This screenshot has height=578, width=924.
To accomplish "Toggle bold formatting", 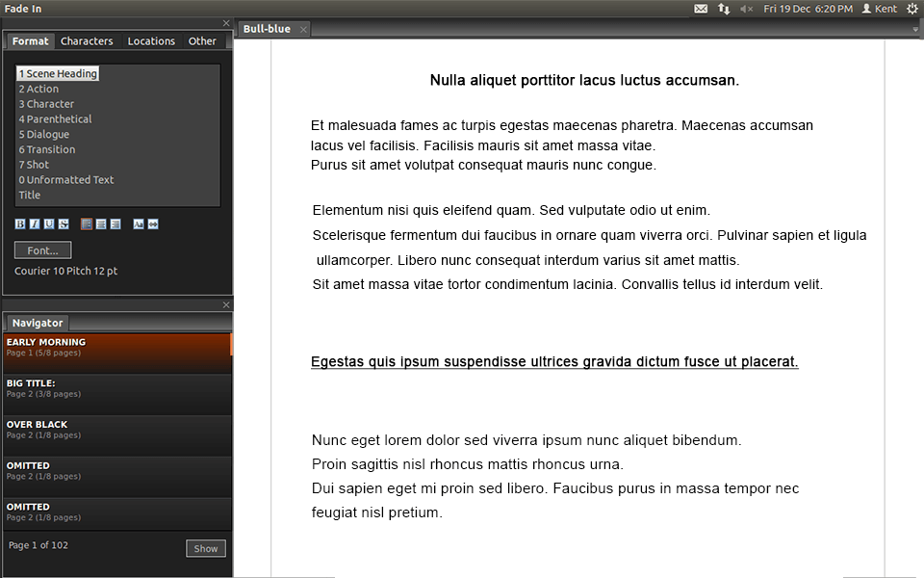I will click(20, 223).
